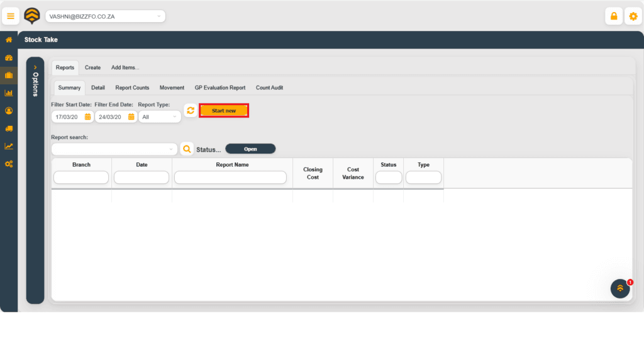Screen dimensions: 644x350
Task: Toggle the Status Open switch
Action: 250,149
